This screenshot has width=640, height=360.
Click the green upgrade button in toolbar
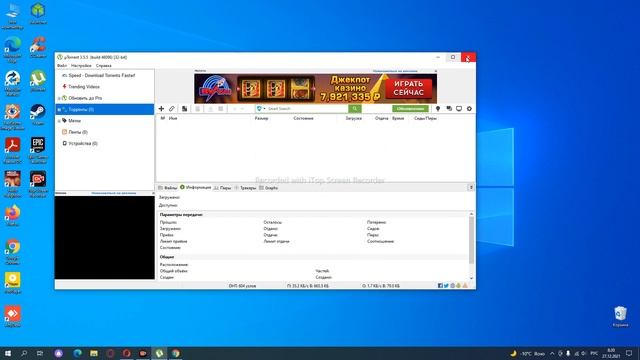[x=410, y=109]
